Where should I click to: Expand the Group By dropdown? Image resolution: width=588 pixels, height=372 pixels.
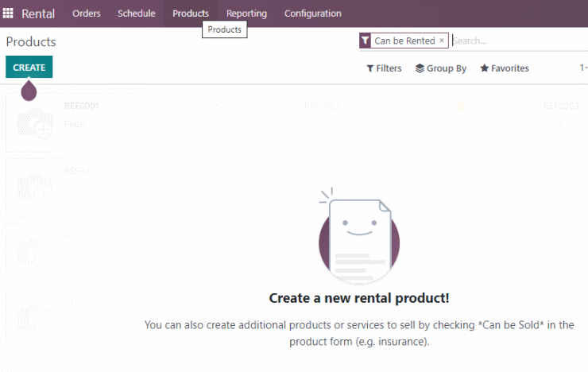pyautogui.click(x=441, y=68)
